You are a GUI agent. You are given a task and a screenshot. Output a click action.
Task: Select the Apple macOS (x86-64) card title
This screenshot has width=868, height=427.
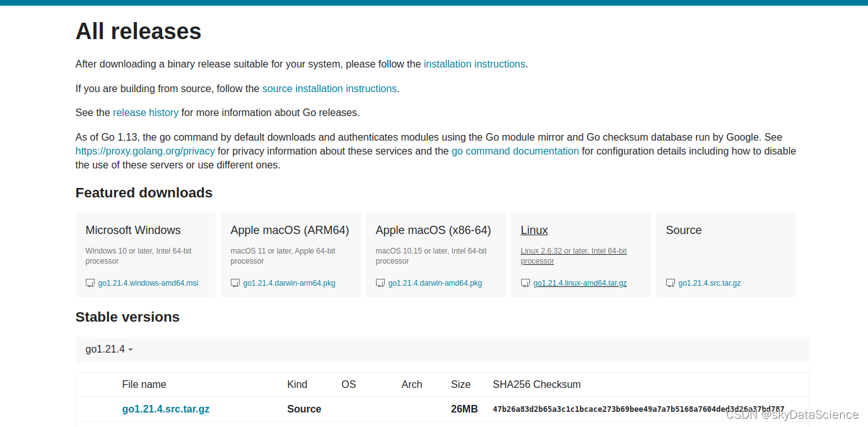click(x=433, y=230)
